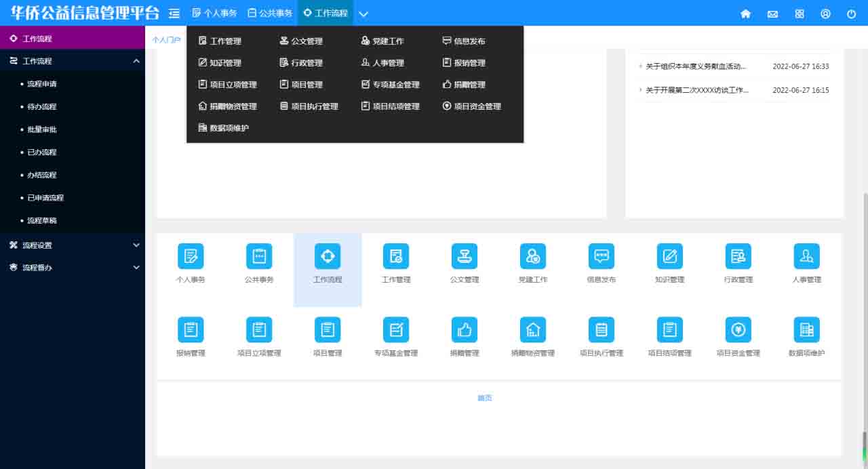Open the 义务献血活动 notice link
Image resolution: width=868 pixels, height=469 pixels.
click(696, 66)
